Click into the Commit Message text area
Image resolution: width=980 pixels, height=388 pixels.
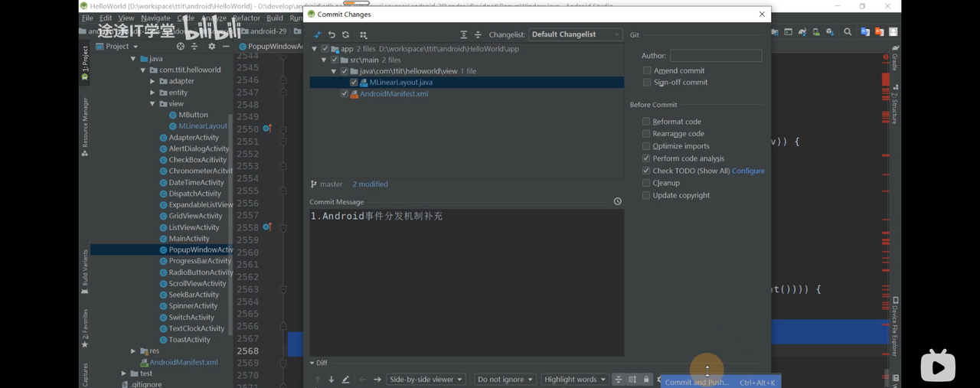pos(467,282)
